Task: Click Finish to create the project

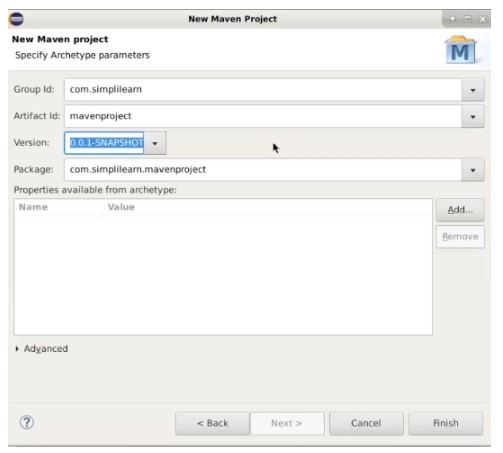Action: point(446,423)
